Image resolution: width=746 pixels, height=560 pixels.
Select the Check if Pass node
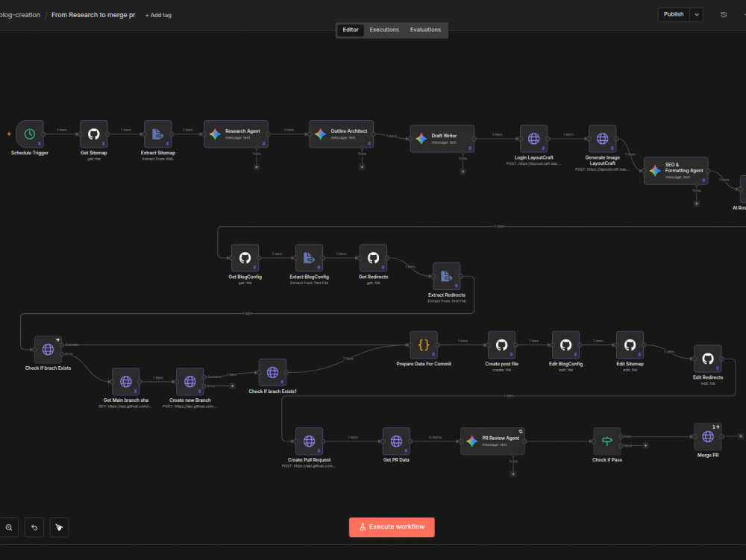coord(607,441)
